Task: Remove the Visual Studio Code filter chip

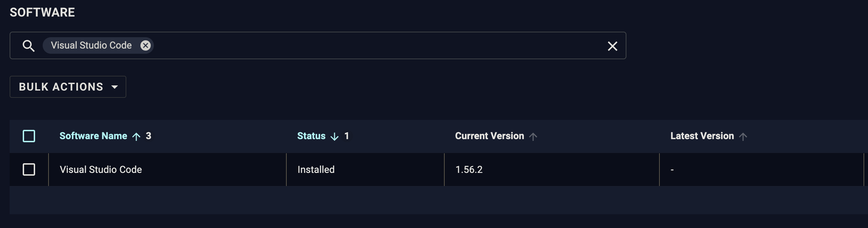Action: 146,45
